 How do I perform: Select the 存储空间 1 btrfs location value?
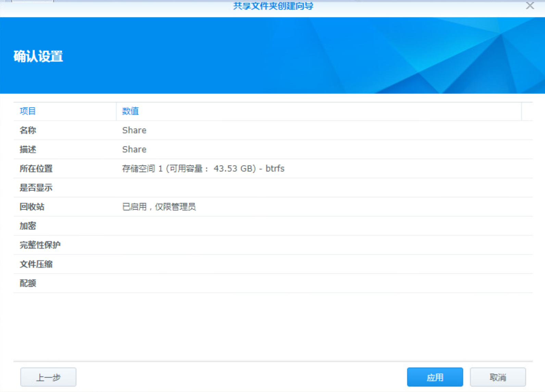pyautogui.click(x=203, y=169)
